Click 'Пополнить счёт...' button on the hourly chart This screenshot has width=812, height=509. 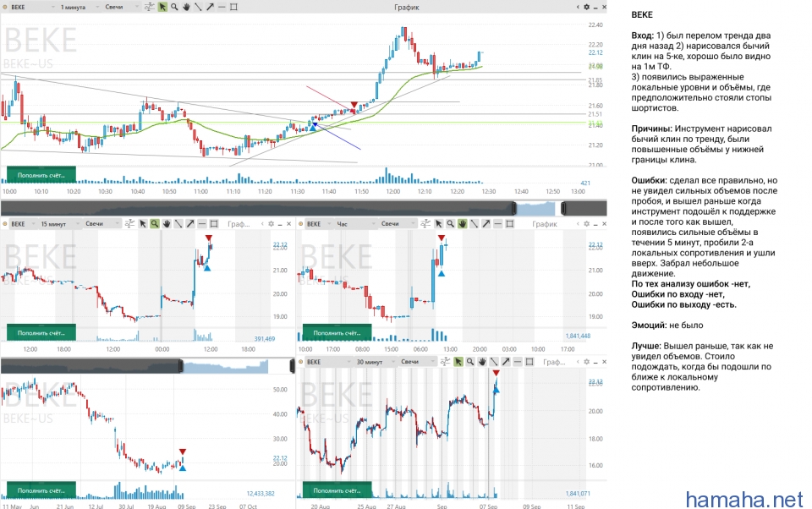click(337, 332)
